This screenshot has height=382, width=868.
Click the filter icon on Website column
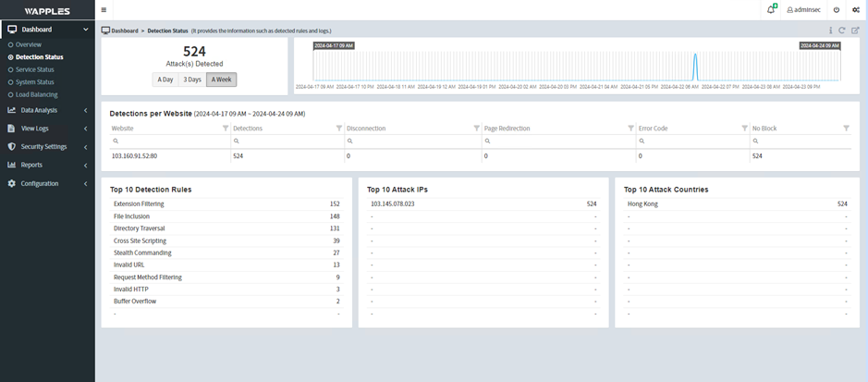(226, 129)
